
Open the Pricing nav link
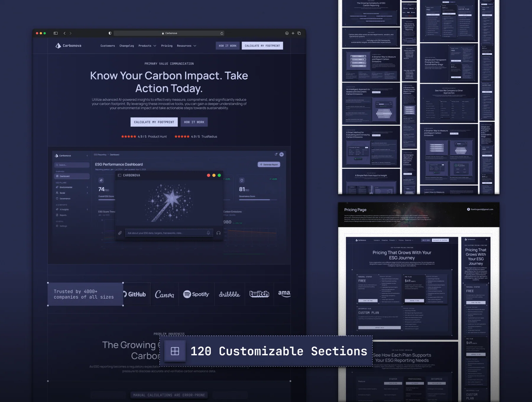[x=167, y=46]
